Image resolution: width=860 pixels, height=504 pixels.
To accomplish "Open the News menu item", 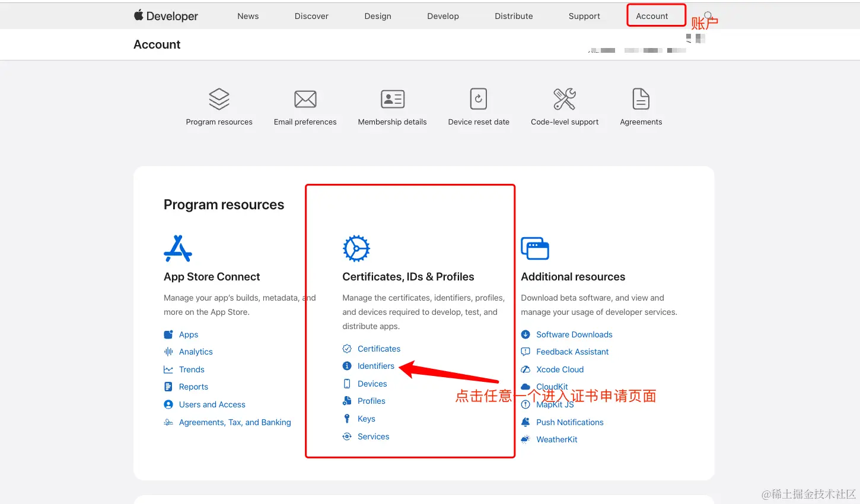I will (248, 16).
